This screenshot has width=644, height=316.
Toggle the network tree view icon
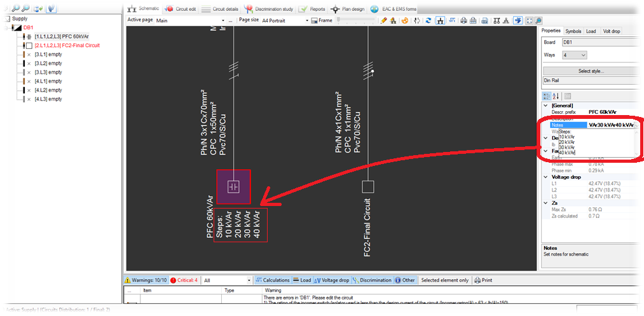441,20
